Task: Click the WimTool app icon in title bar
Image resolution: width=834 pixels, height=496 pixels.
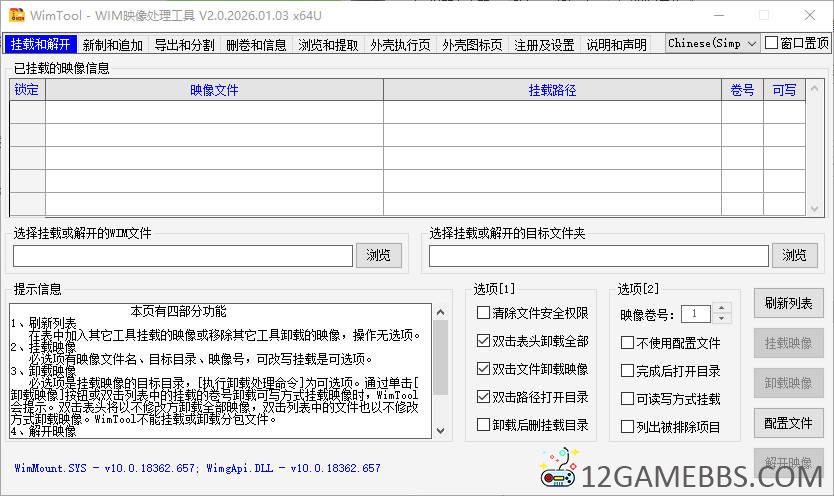Action: point(16,15)
